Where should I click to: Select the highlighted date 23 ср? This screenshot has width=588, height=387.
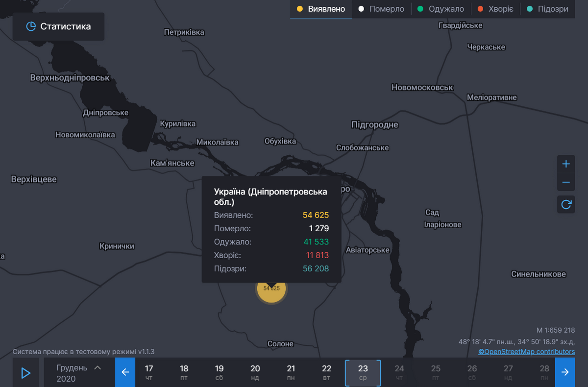point(363,372)
